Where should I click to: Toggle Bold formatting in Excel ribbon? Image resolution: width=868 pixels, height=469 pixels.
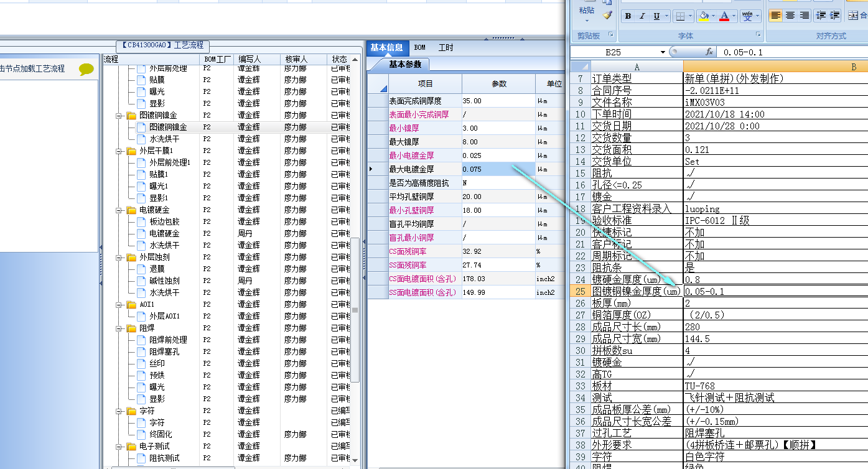click(628, 16)
